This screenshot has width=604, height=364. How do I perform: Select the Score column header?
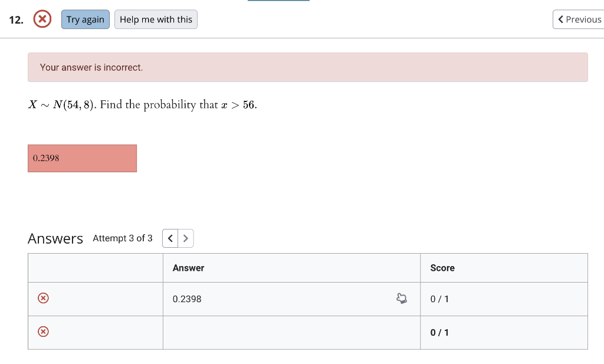[x=442, y=267]
